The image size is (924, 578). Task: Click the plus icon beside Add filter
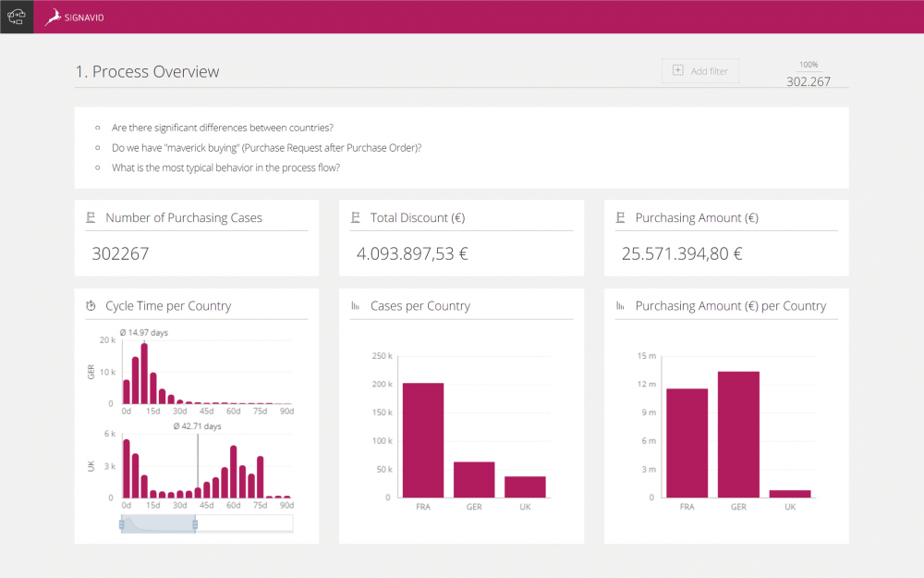pyautogui.click(x=677, y=71)
